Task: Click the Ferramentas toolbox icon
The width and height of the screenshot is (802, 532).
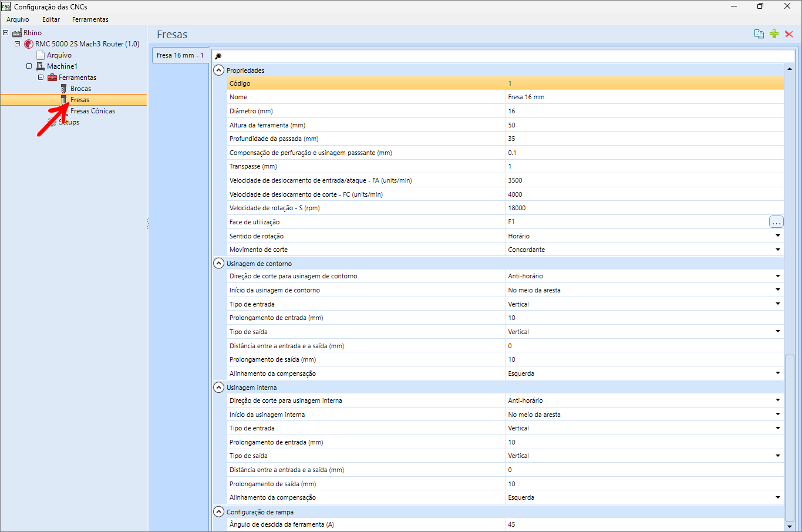Action: [52, 78]
